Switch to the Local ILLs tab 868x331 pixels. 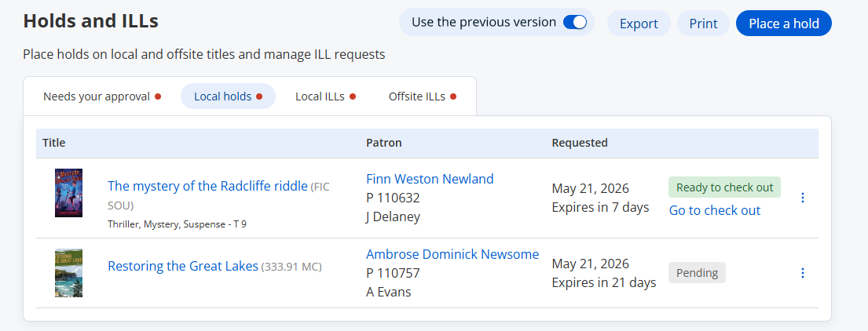325,96
